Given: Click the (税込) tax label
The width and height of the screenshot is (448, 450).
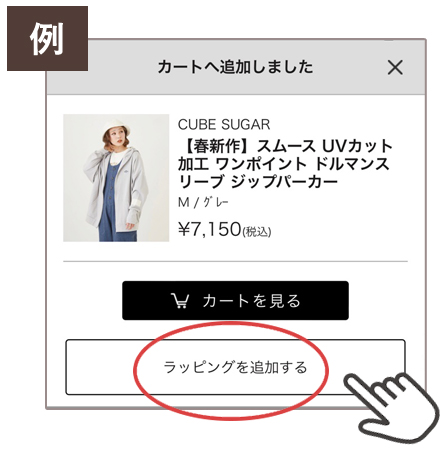Looking at the screenshot, I should pos(256,231).
